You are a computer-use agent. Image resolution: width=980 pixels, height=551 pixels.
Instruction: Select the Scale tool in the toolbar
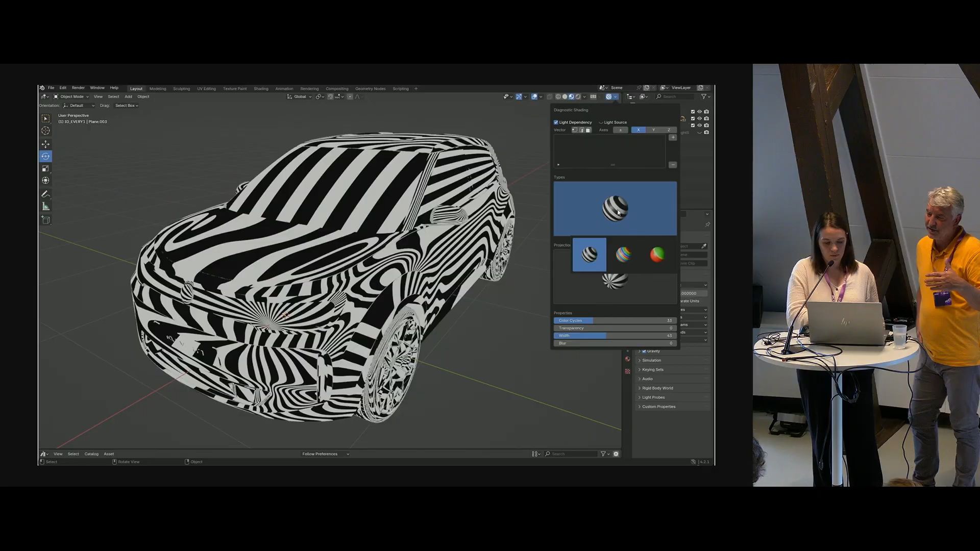[45, 168]
